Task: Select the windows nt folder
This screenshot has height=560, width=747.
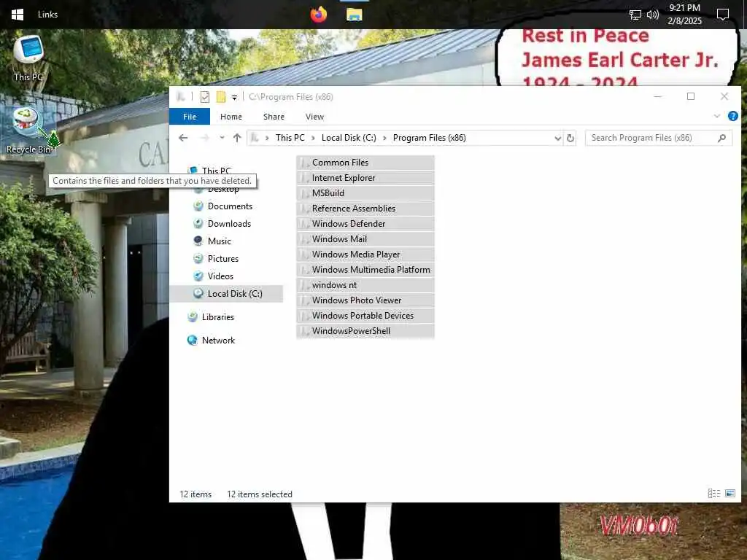Action: coord(365,285)
